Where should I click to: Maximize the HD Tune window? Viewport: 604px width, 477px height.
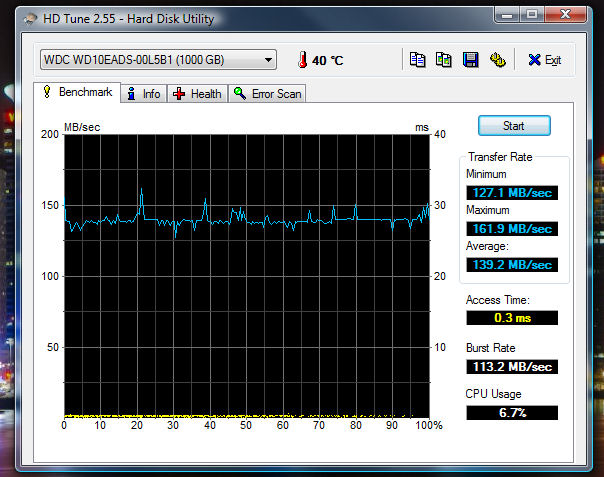coord(532,15)
